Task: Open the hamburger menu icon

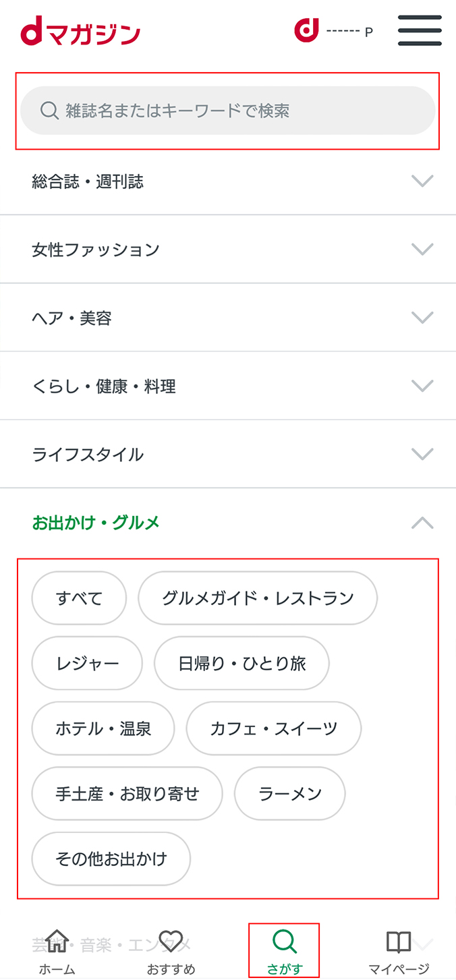Action: click(420, 30)
